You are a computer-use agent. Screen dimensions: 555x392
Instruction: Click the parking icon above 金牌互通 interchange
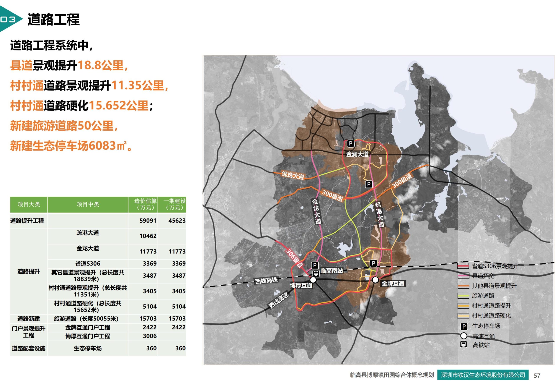[374, 263]
